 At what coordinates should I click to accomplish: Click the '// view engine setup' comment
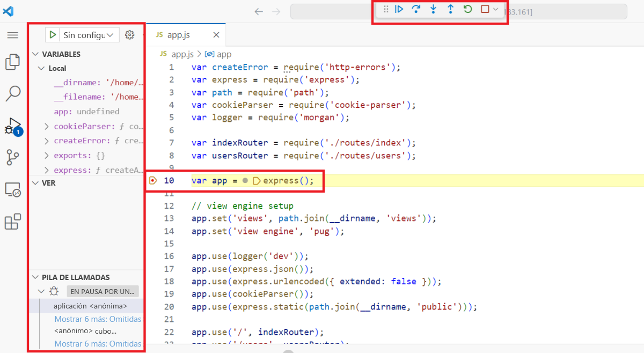[243, 205]
